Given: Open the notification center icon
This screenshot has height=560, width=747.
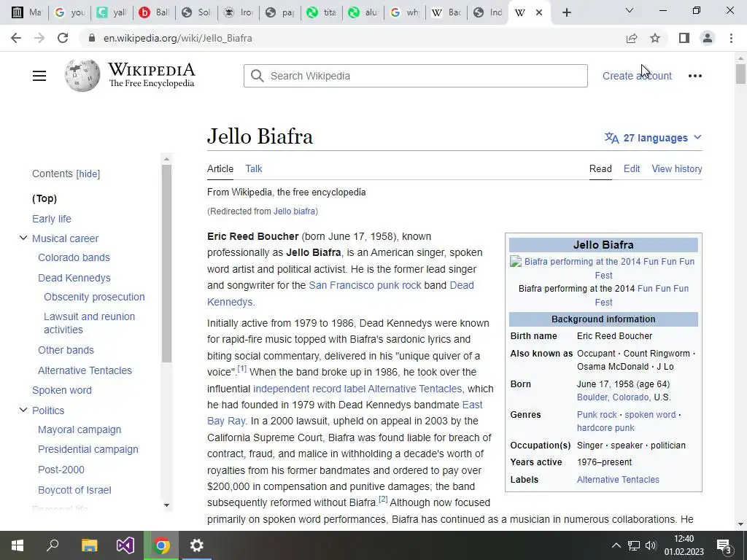Looking at the screenshot, I should (x=724, y=546).
